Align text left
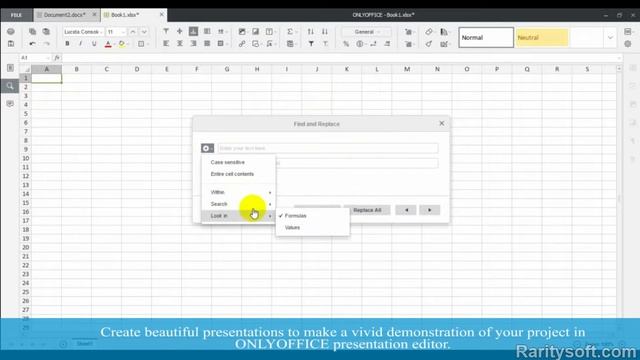Image resolution: width=640 pixels, height=360 pixels. point(166,43)
